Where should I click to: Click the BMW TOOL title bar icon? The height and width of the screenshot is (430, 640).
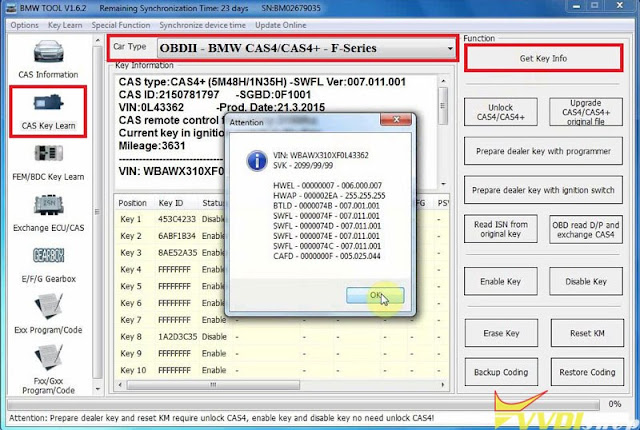[x=11, y=8]
